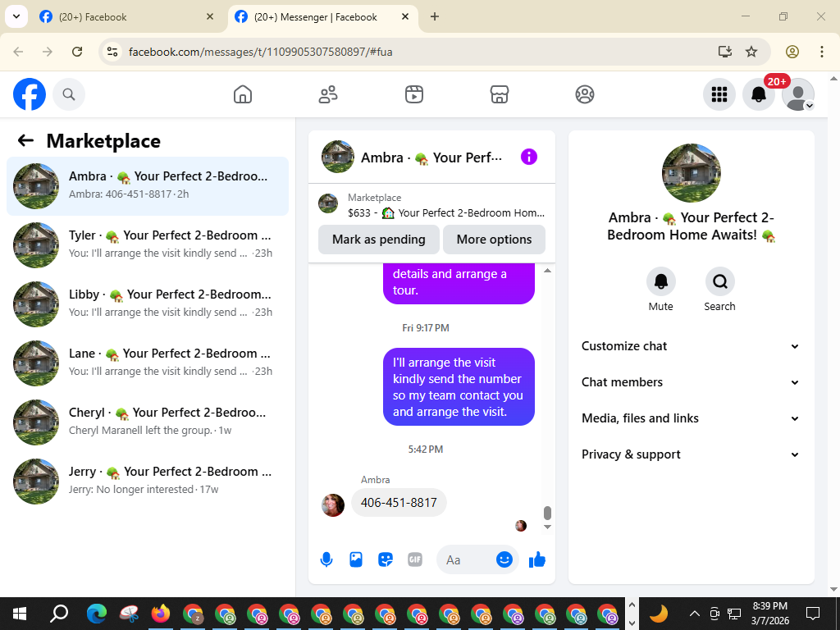Click Ambra's avatar beside phone number message
Viewport: 840px width, 630px height.
(x=333, y=505)
